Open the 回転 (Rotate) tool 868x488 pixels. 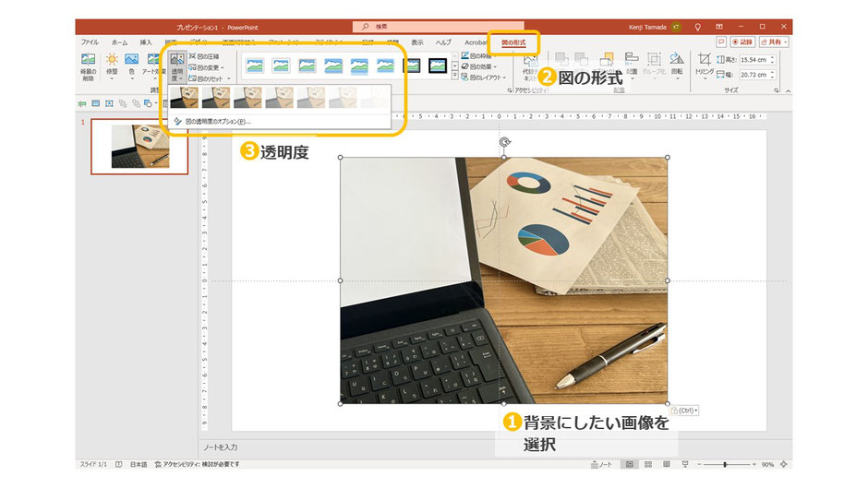(x=677, y=66)
